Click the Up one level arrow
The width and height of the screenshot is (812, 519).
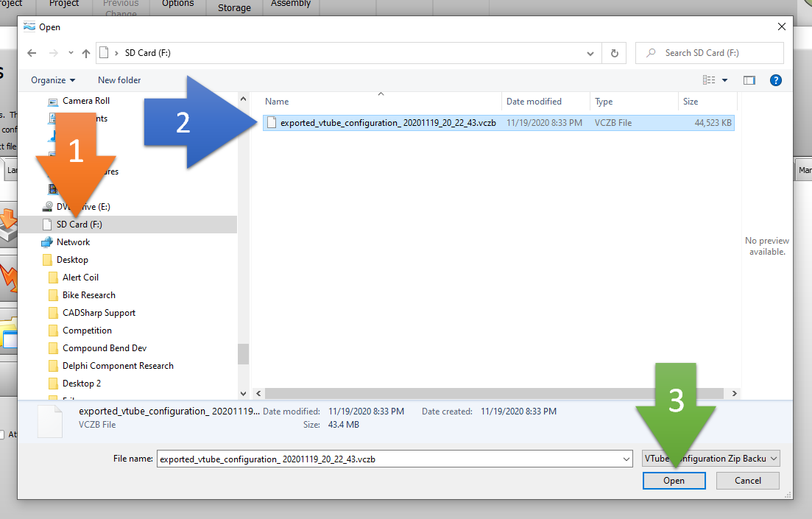tap(86, 53)
